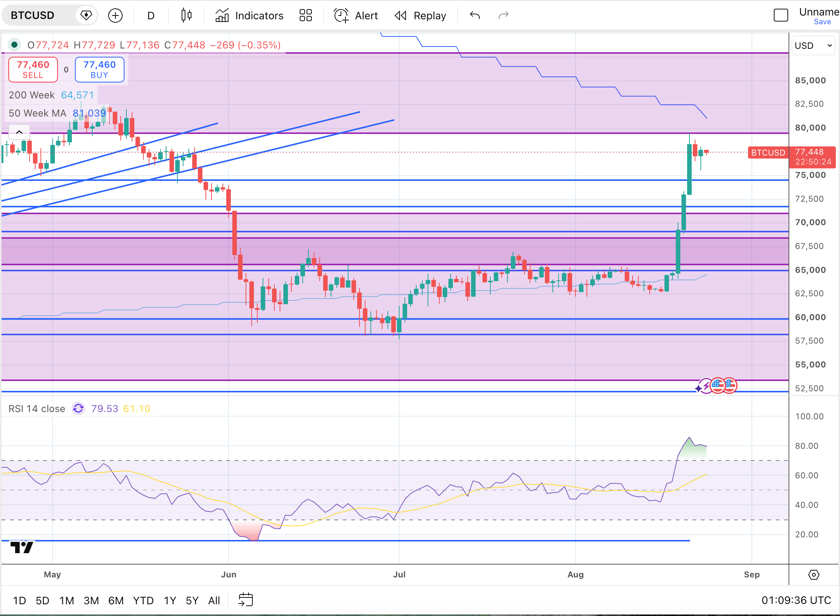Image resolution: width=840 pixels, height=616 pixels.
Task: Click the 0 spread value between Sell and Buy
Action: [66, 70]
